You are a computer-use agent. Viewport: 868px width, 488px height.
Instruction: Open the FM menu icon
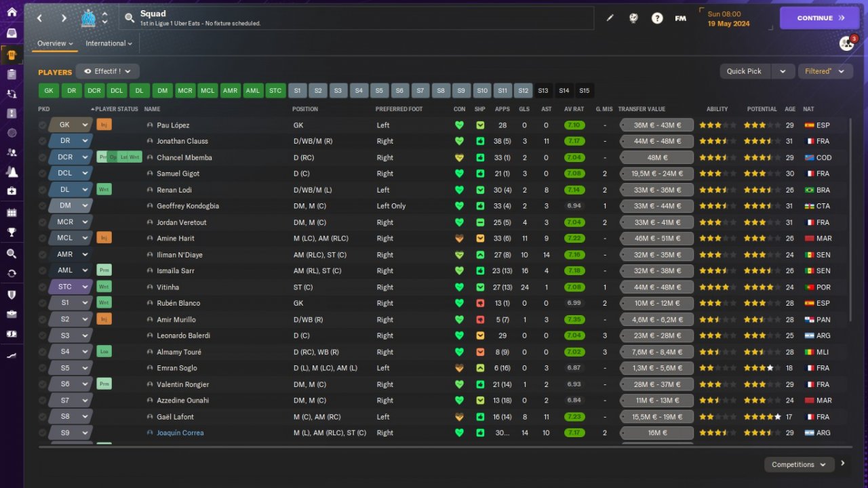coord(680,18)
